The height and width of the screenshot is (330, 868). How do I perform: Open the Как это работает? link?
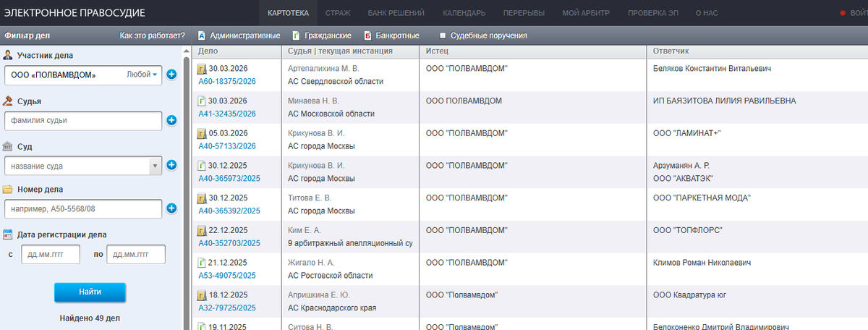point(152,35)
